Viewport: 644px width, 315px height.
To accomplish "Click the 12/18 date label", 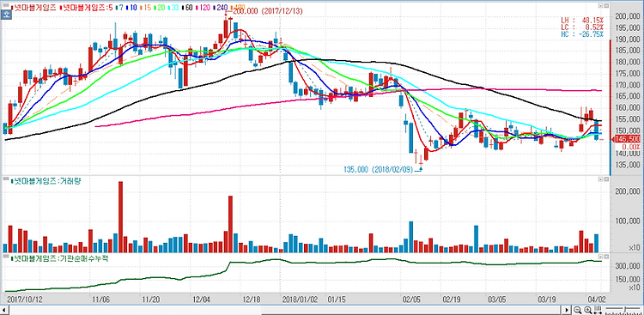I will 251,299.
